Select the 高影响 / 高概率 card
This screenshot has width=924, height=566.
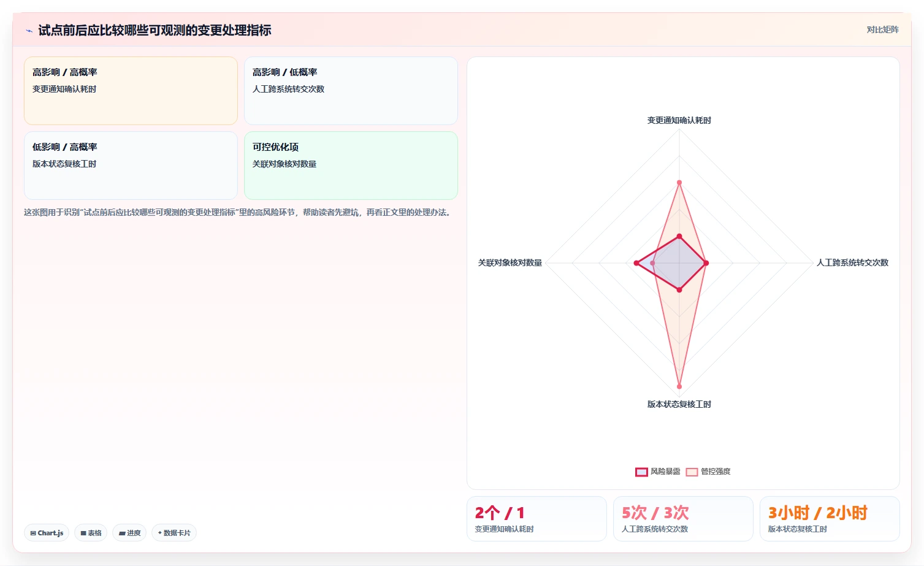pos(131,91)
